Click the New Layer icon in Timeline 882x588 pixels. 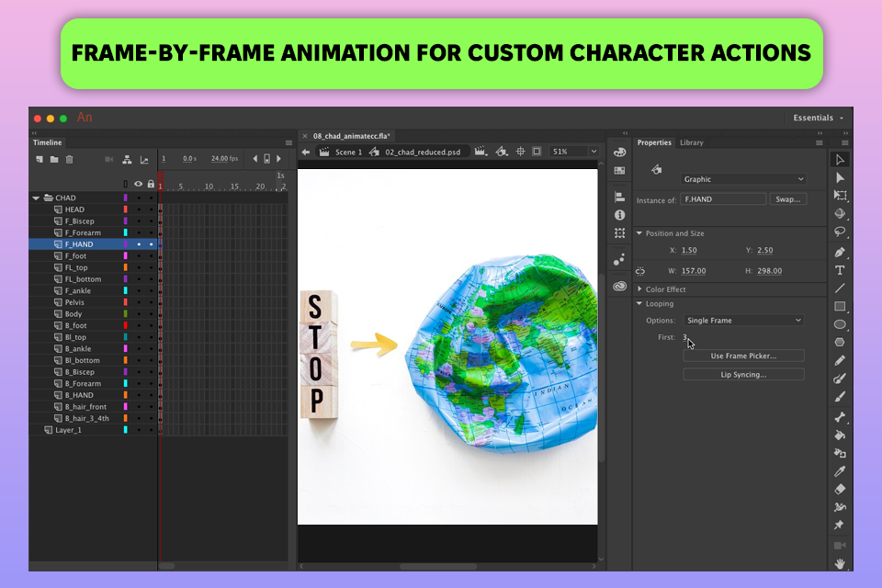click(40, 159)
